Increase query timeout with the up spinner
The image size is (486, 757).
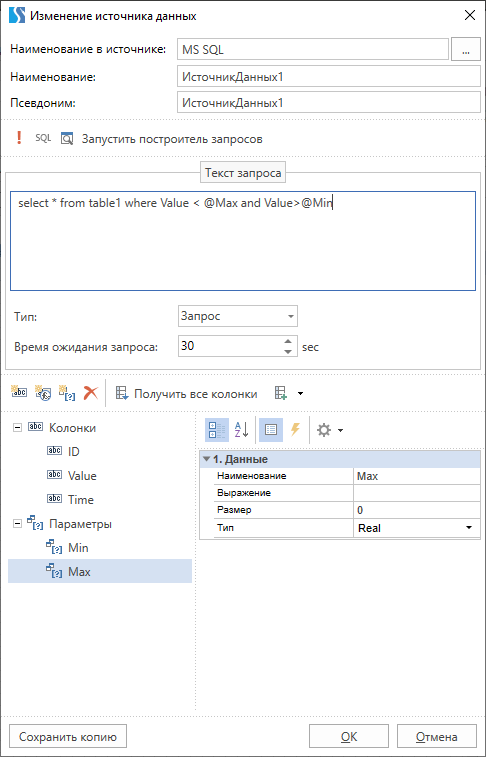[x=288, y=341]
